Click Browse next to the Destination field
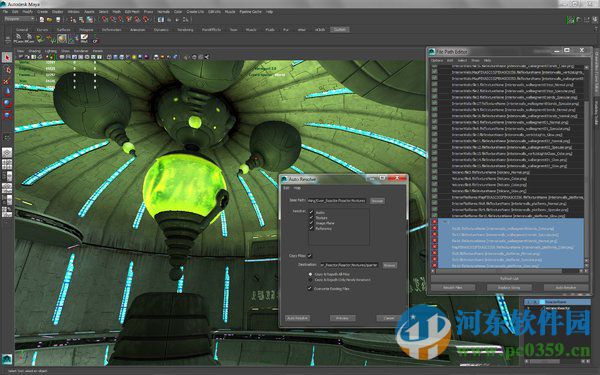This screenshot has height=375, width=600. click(x=389, y=265)
